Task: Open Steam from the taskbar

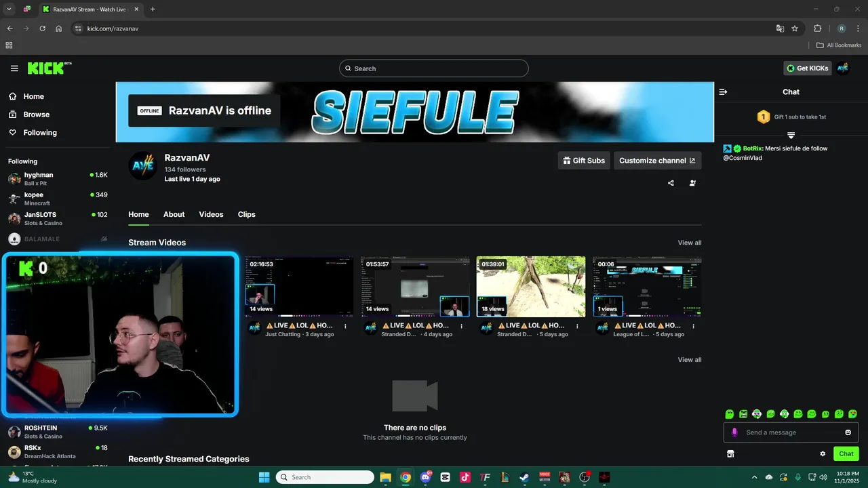Action: (x=524, y=477)
